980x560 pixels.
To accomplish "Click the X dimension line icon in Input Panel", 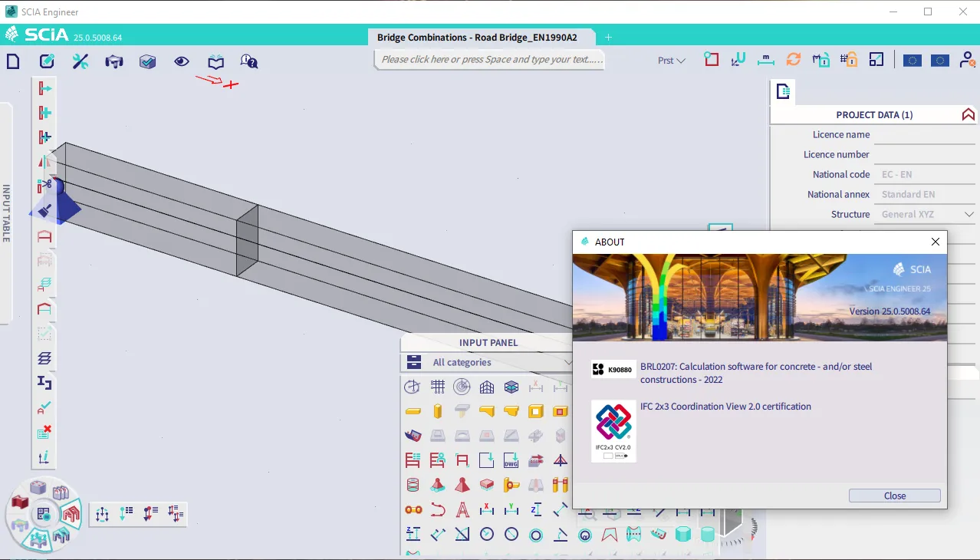I will point(487,509).
